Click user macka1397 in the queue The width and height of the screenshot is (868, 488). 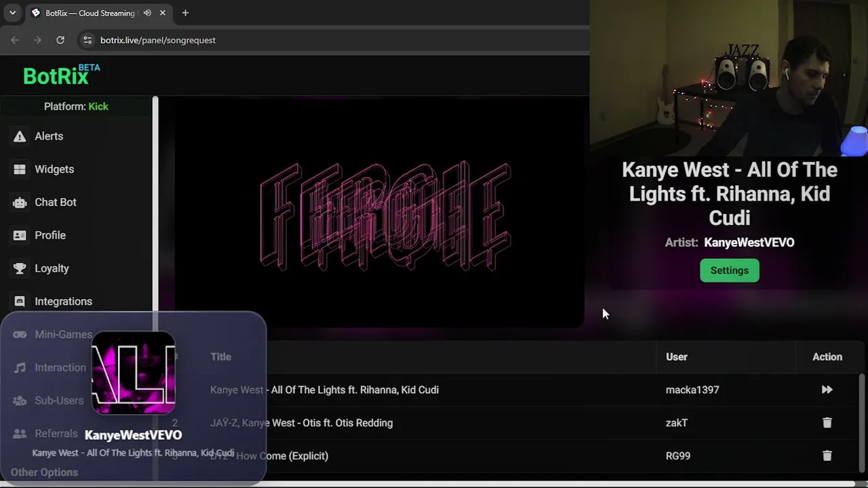point(692,390)
